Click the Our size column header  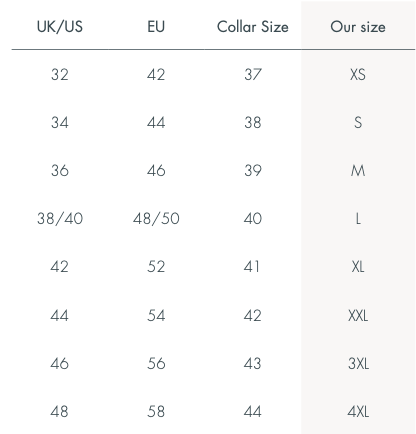(x=358, y=27)
